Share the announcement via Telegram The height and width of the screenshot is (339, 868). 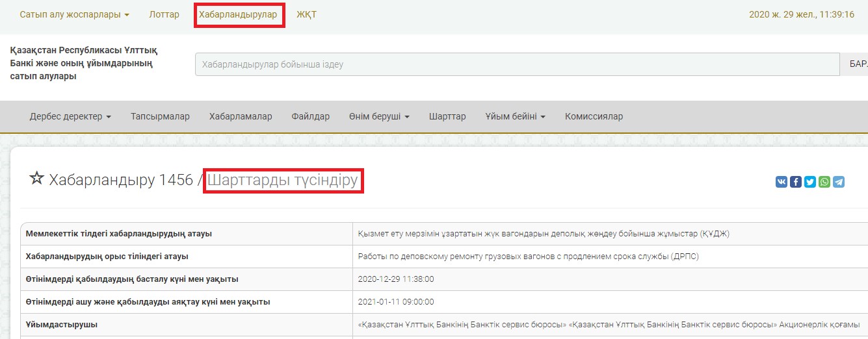(x=839, y=182)
